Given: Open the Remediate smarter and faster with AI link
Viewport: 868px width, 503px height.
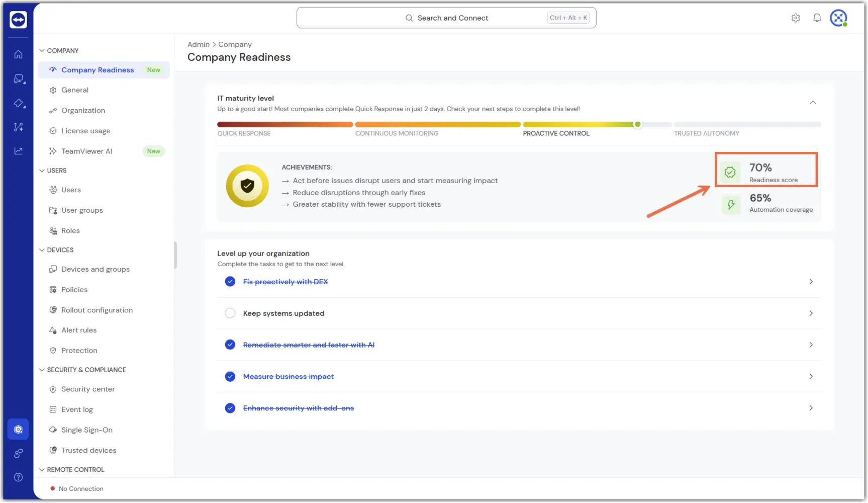Looking at the screenshot, I should (x=309, y=345).
